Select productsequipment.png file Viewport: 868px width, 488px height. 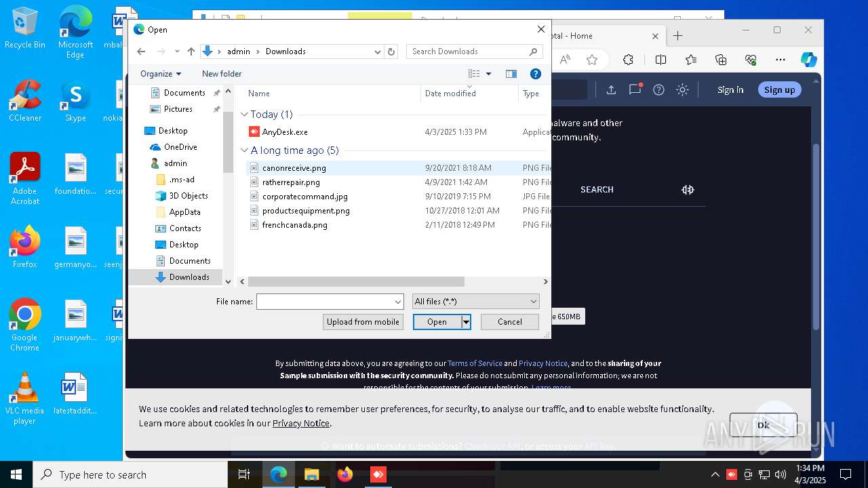306,211
